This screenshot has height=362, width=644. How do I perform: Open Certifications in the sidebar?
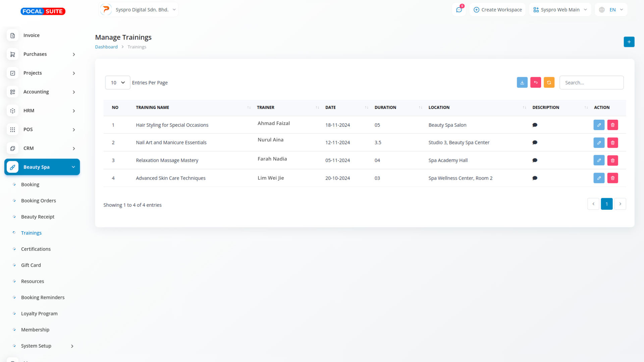tap(36, 249)
